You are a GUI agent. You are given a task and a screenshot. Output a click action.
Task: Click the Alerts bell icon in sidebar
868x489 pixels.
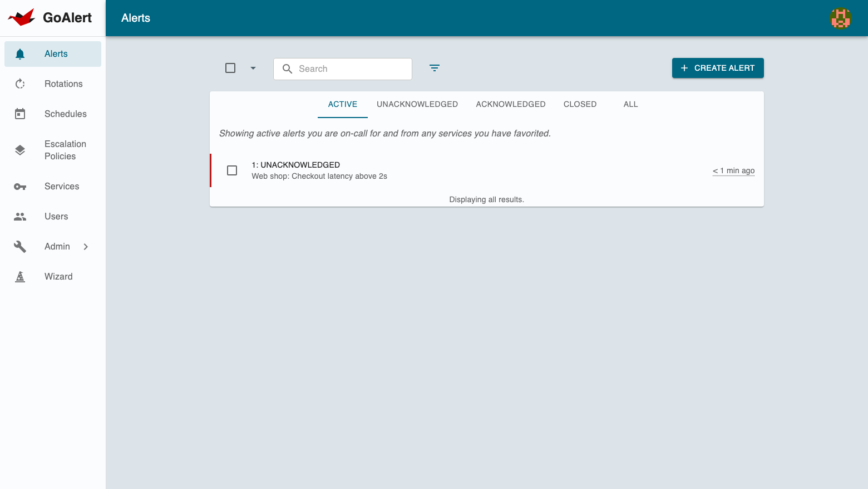(20, 54)
